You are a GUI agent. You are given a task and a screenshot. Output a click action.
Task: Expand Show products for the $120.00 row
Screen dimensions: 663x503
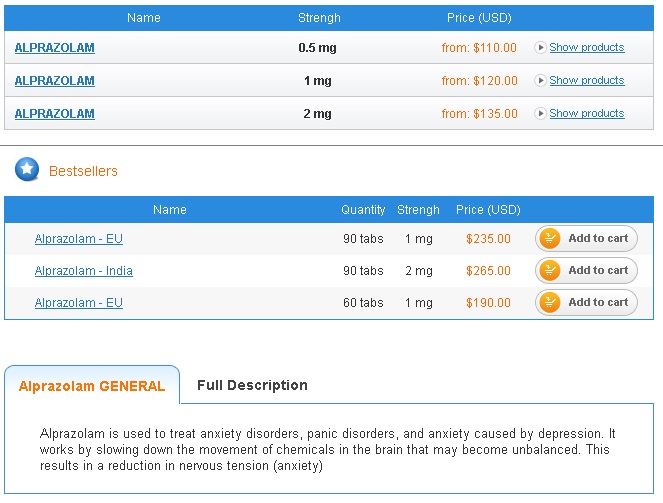pos(586,80)
